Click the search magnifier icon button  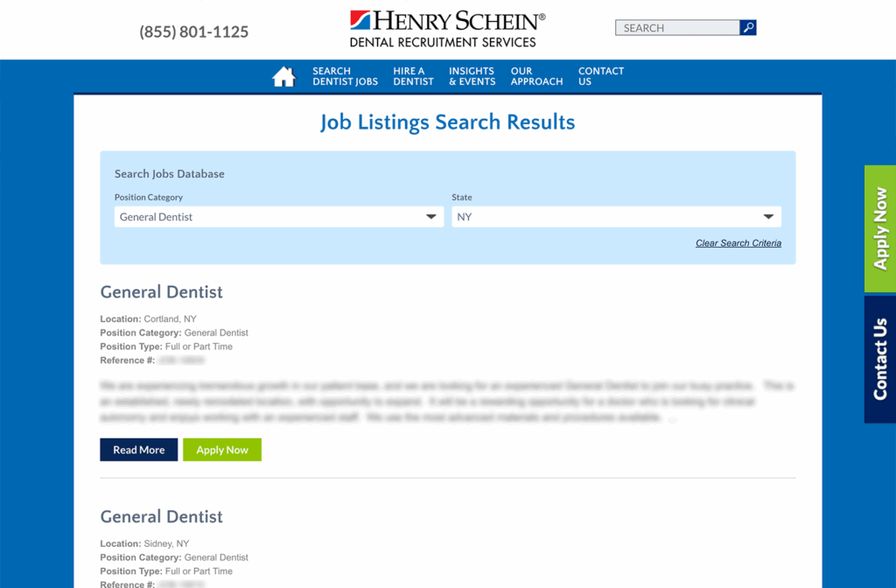tap(747, 28)
